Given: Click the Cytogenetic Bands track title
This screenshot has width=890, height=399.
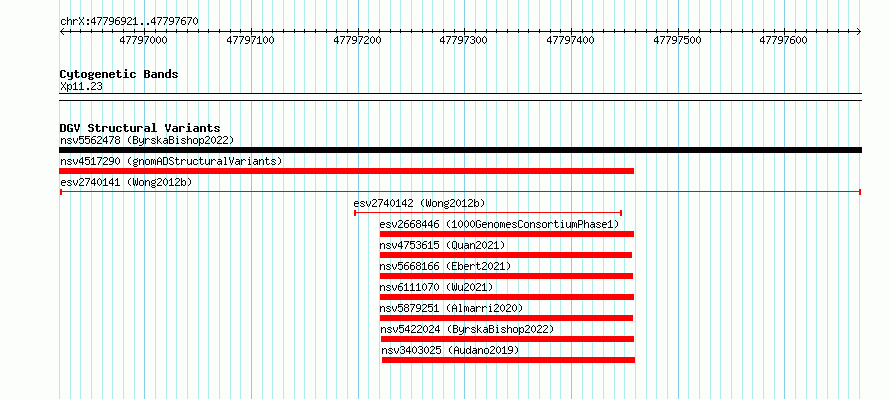Looking at the screenshot, I should (119, 74).
